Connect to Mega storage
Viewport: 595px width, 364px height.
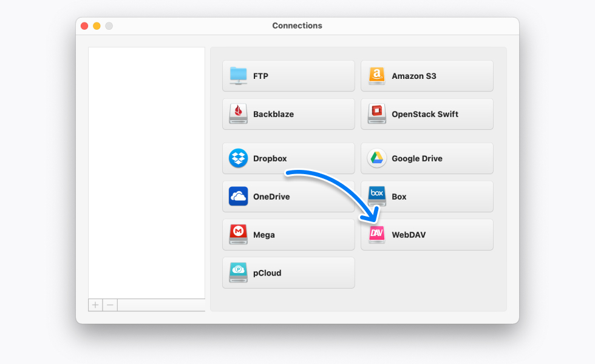(288, 234)
